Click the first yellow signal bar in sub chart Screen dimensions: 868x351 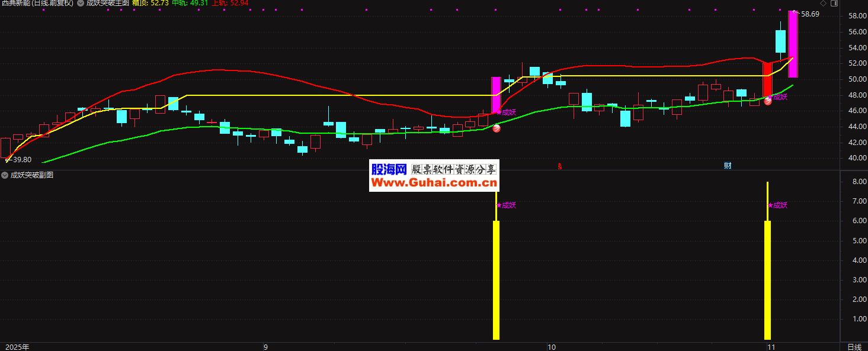[497, 281]
